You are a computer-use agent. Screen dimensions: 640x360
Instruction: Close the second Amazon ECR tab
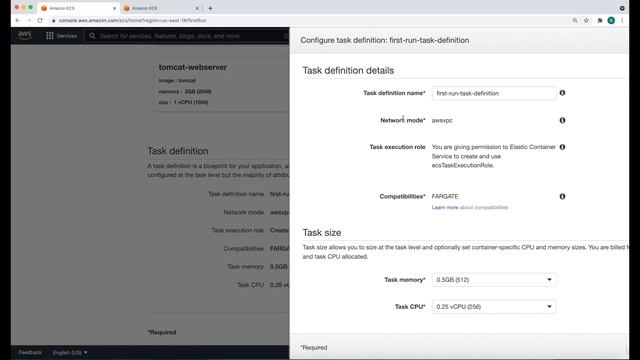pos(197,8)
